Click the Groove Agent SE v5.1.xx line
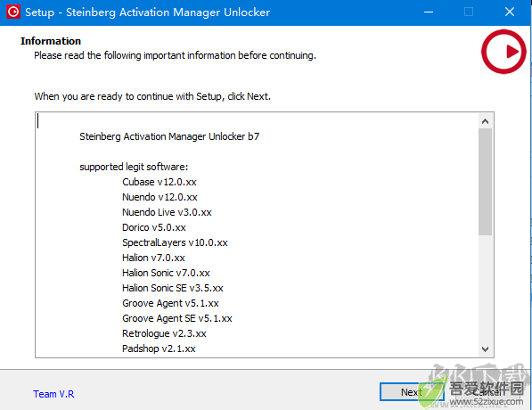 pos(176,318)
